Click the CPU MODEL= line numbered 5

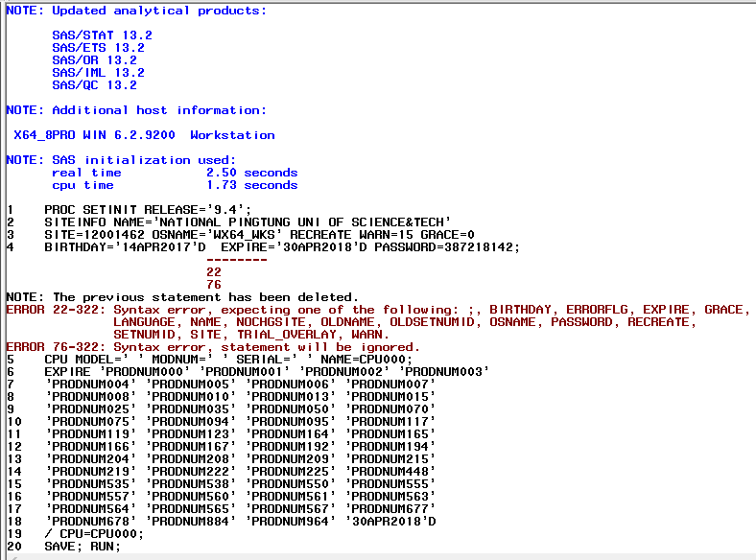point(210,360)
